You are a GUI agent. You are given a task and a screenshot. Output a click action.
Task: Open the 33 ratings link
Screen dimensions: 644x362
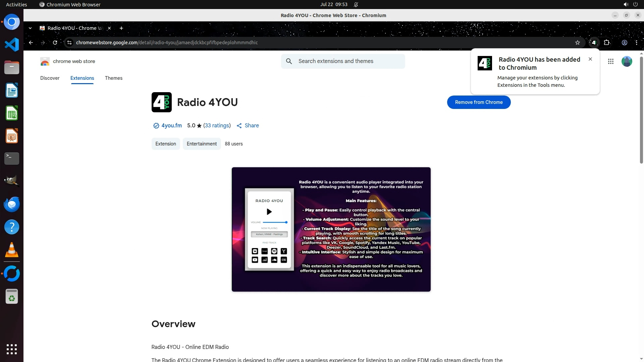tap(217, 125)
